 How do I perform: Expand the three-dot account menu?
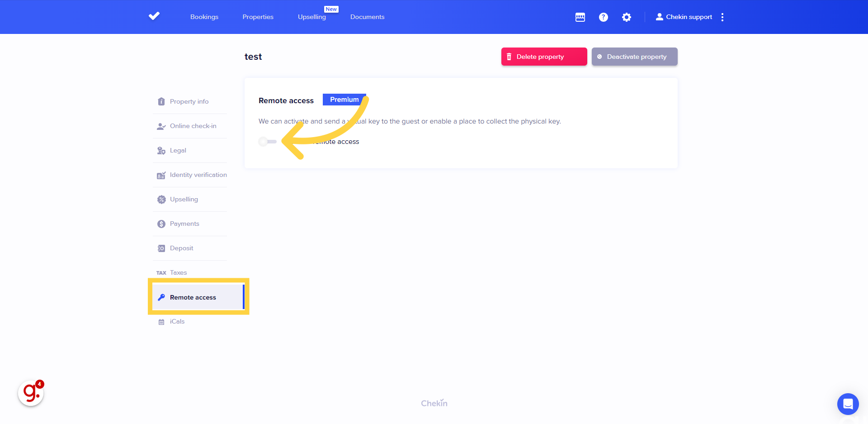point(722,17)
